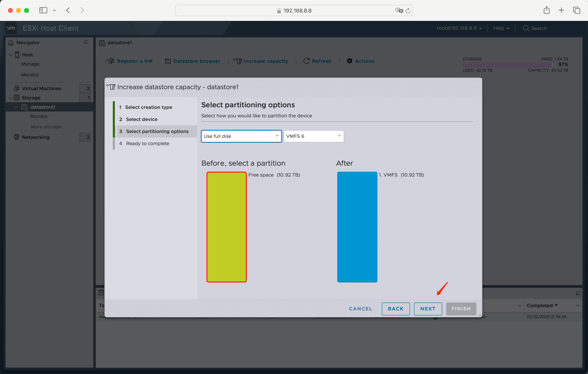This screenshot has height=374, width=588.
Task: Click the 192.168.8.8 address bar
Action: [x=294, y=10]
